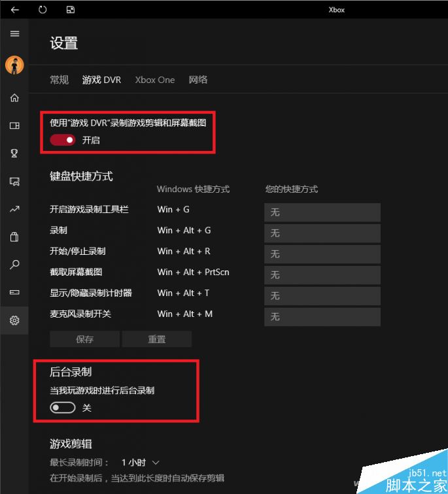This screenshot has width=448, height=494.
Task: Click custom shortcut field for 开始/停止录制
Action: pyautogui.click(x=322, y=254)
